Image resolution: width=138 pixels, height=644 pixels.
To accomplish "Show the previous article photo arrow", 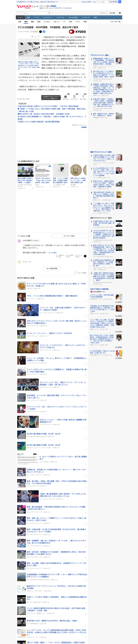I will (32, 36).
